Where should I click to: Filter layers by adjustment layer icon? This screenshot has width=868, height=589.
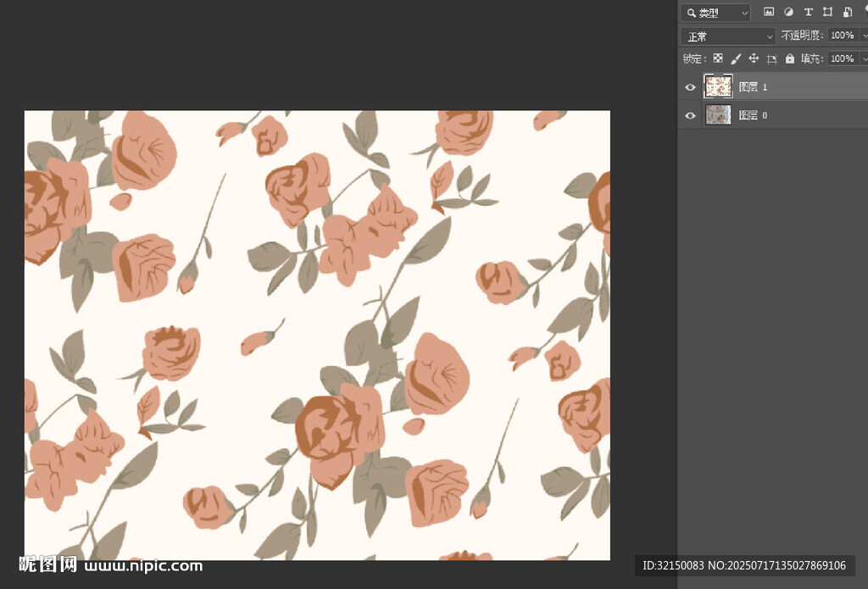789,12
